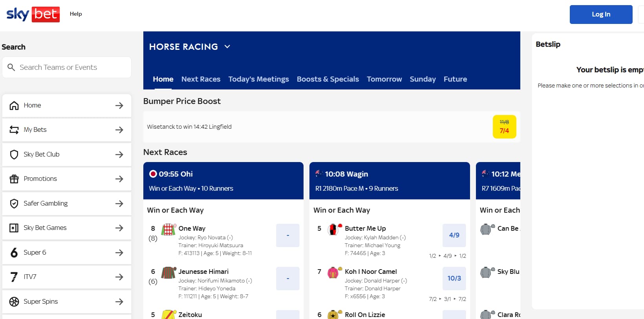
Task: Click the Home house icon in sidebar
Action: pyautogui.click(x=14, y=105)
